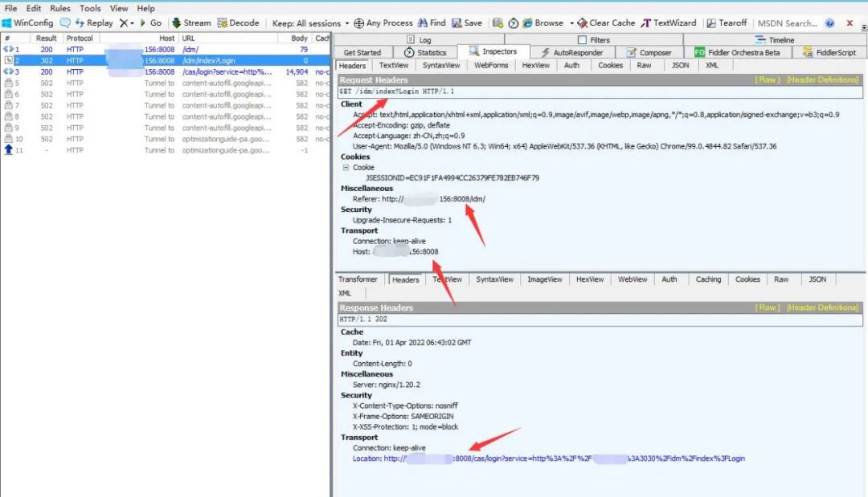Select session 3 /cas/login row
Screen dimensions: 868x497
pyautogui.click(x=165, y=72)
